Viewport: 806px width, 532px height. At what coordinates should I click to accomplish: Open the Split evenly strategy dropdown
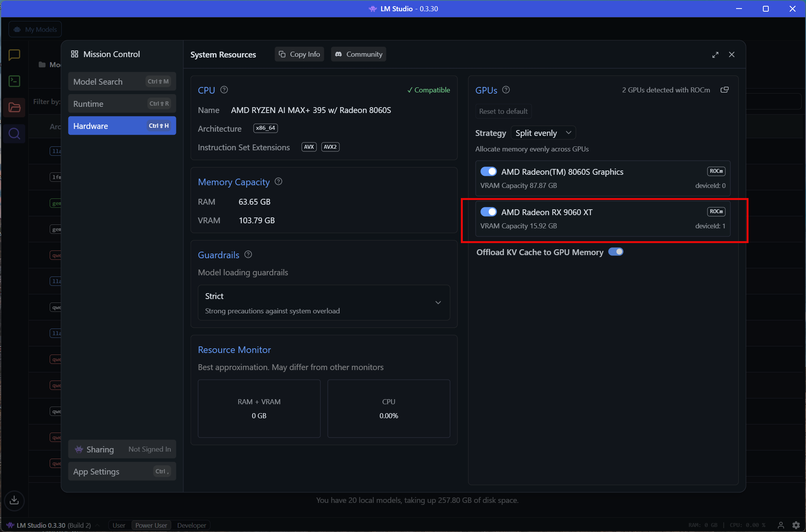(543, 133)
